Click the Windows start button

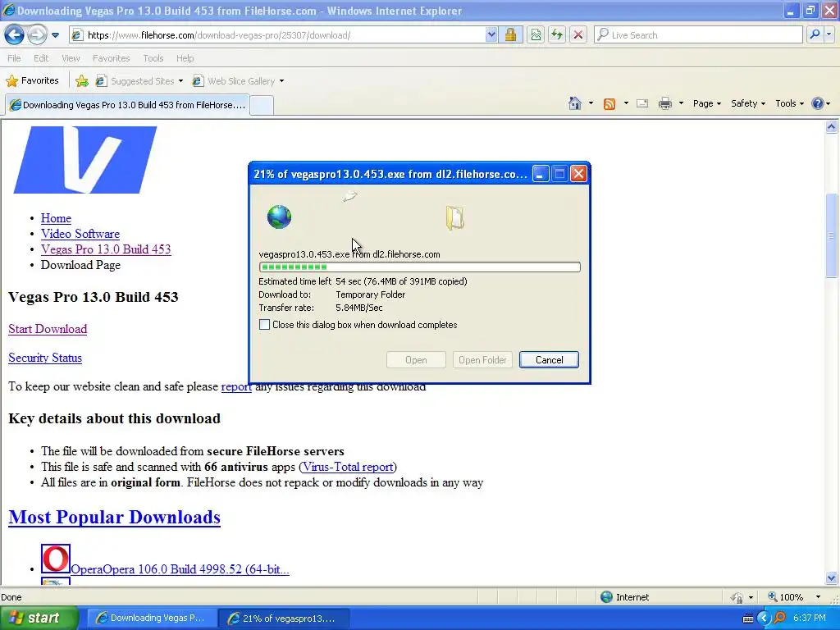point(39,618)
